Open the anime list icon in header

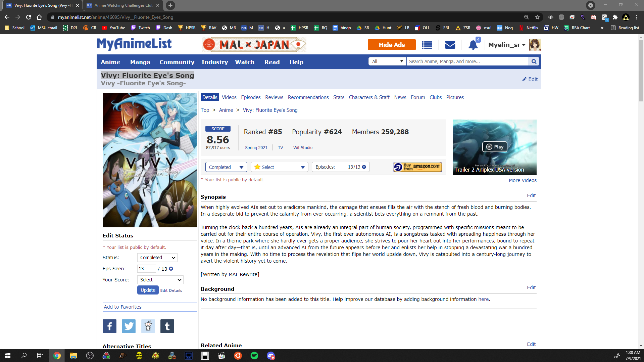pos(427,45)
